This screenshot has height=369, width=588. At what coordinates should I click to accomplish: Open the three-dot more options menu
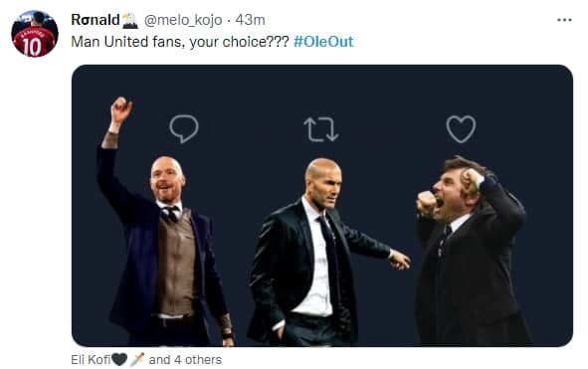564,20
